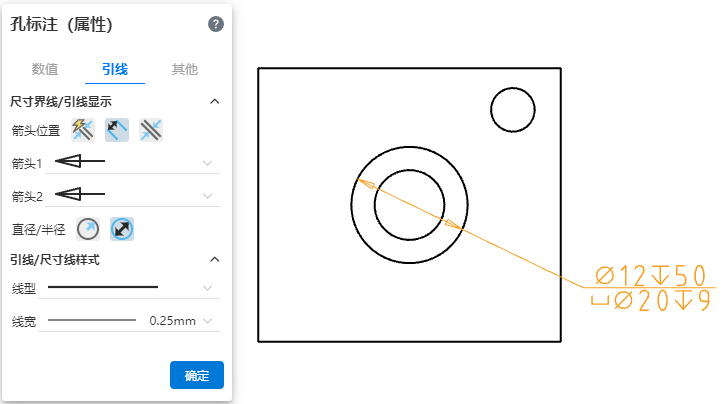721x404 pixels.
Task: Select arrows-inside position icon
Action: tap(117, 129)
